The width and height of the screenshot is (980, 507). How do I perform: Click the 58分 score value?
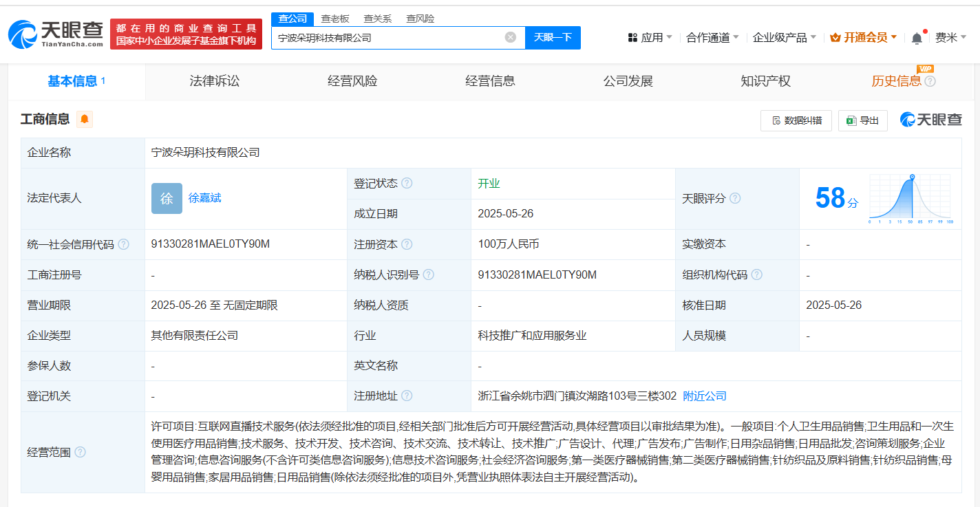(x=837, y=198)
